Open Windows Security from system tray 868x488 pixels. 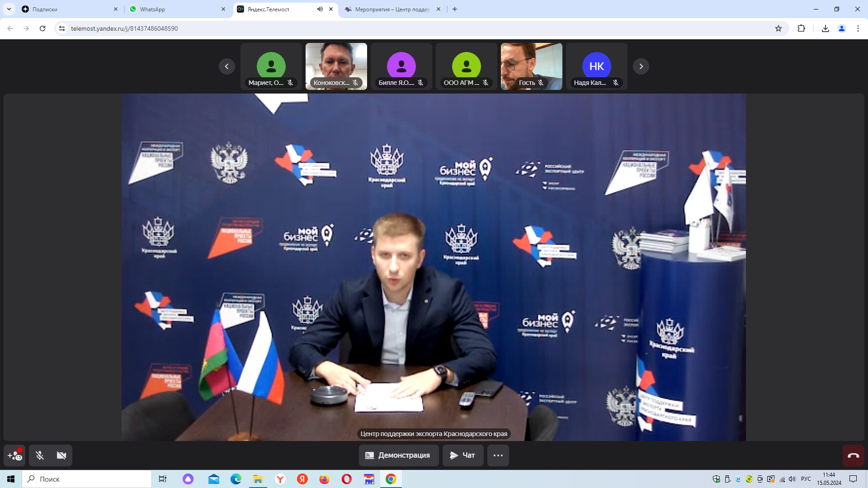pyautogui.click(x=717, y=479)
